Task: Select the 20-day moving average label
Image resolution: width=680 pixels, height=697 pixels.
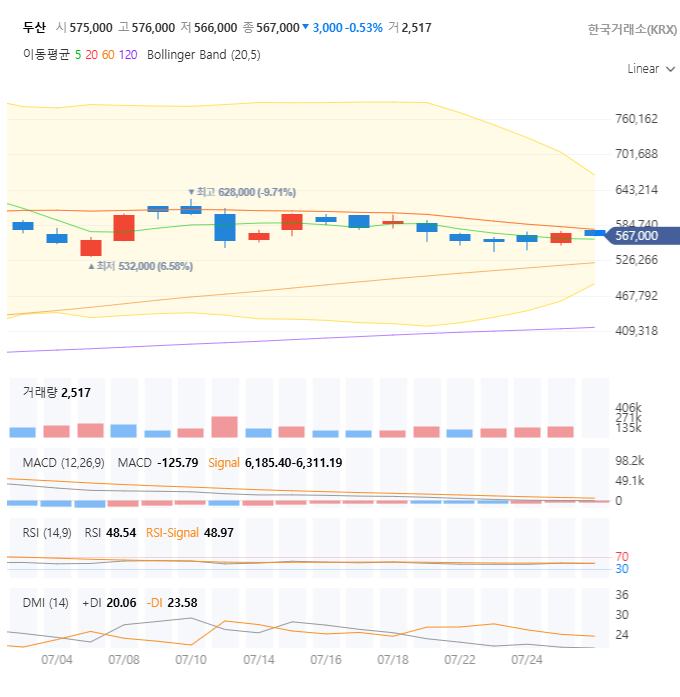Action: [92, 55]
